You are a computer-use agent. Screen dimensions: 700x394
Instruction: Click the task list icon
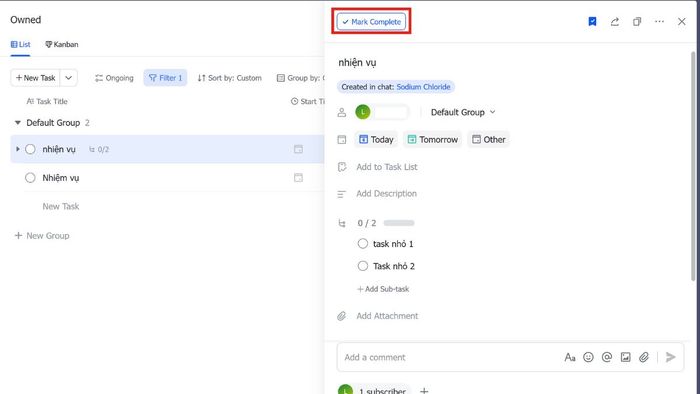pyautogui.click(x=342, y=167)
